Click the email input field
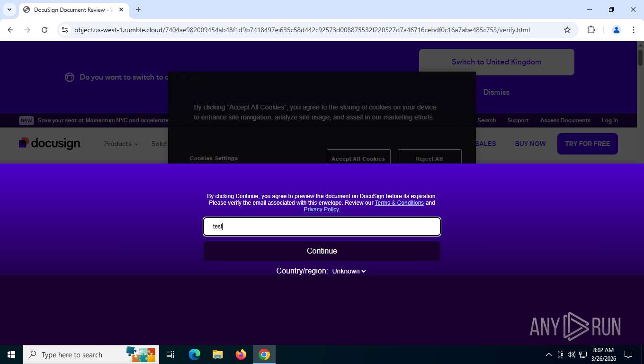644x364 pixels. (322, 227)
